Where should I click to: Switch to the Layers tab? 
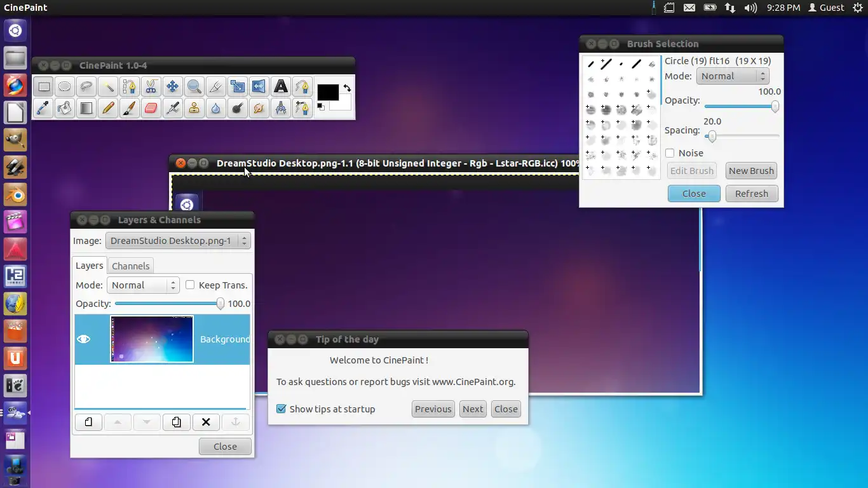(x=89, y=266)
